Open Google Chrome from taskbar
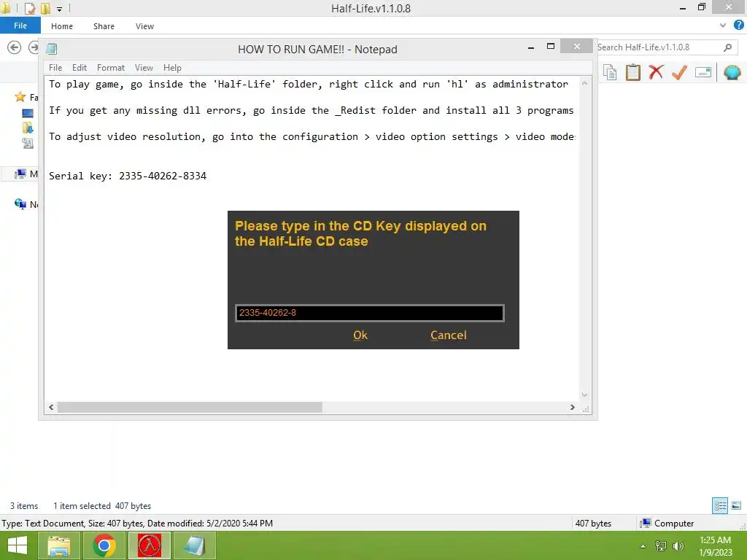Image resolution: width=747 pixels, height=560 pixels. [x=104, y=545]
